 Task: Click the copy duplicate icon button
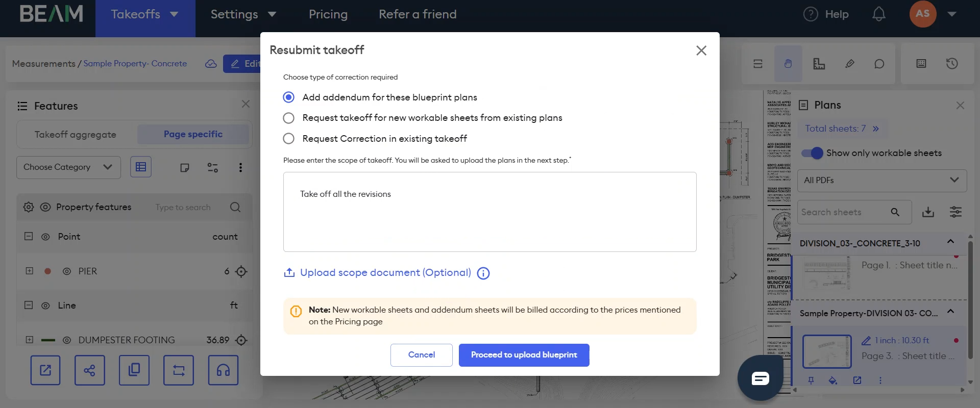pos(134,370)
